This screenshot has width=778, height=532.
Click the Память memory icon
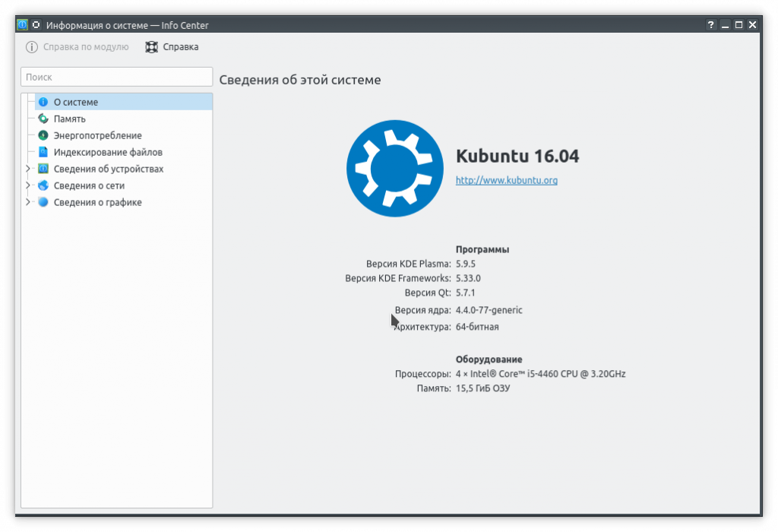click(43, 119)
